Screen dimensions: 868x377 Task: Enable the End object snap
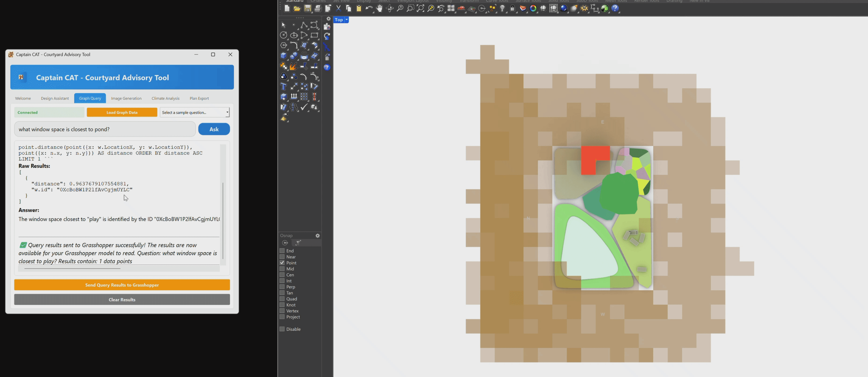(x=282, y=251)
